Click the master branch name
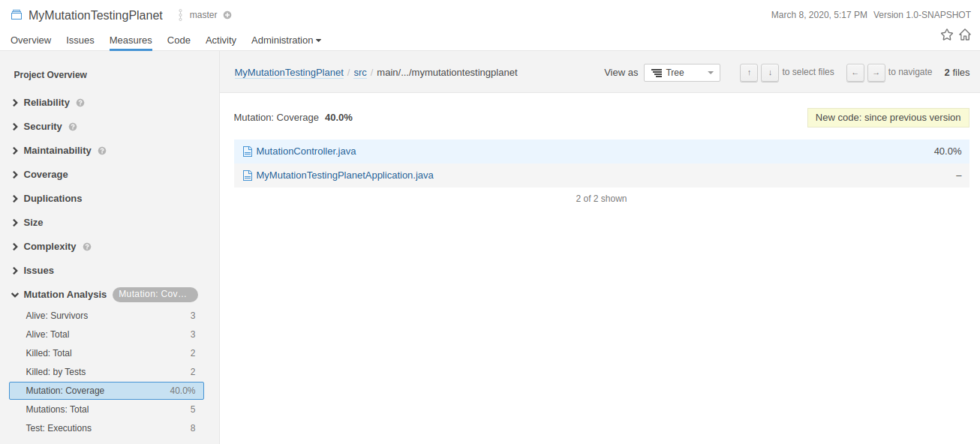The height and width of the screenshot is (444, 980). click(203, 15)
